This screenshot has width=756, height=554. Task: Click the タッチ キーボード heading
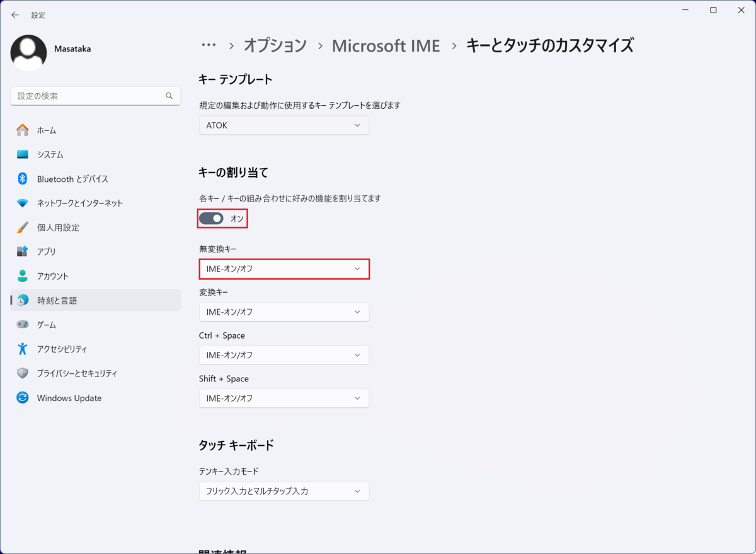(236, 445)
